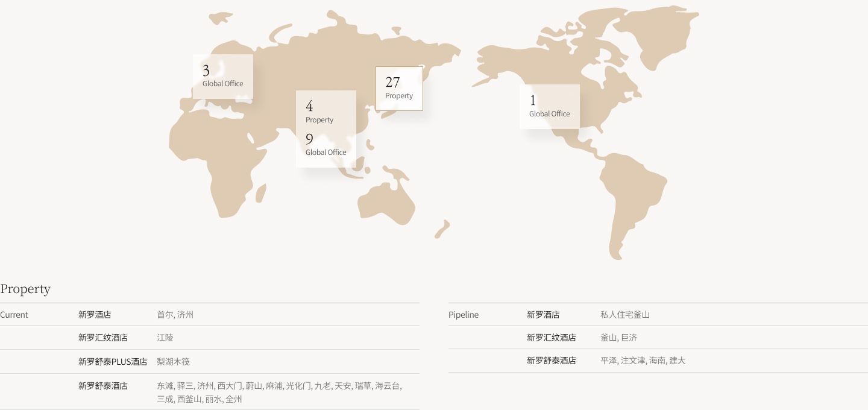Click the Current row label
This screenshot has height=410, width=868.
[14, 315]
